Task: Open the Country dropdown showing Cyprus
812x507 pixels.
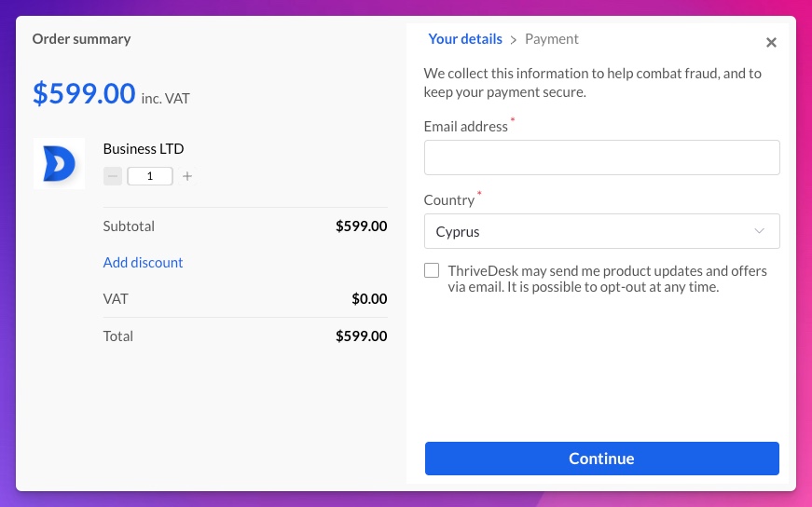Action: click(x=601, y=231)
